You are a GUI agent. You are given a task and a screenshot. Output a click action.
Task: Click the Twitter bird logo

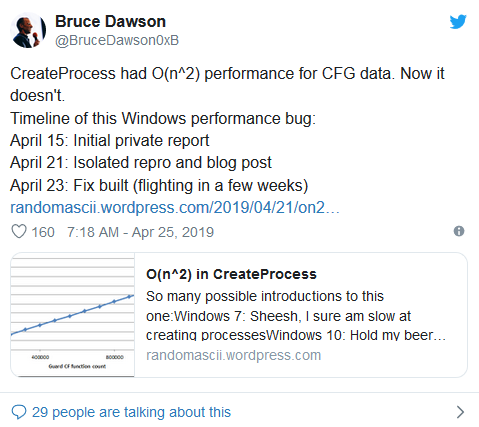(458, 22)
